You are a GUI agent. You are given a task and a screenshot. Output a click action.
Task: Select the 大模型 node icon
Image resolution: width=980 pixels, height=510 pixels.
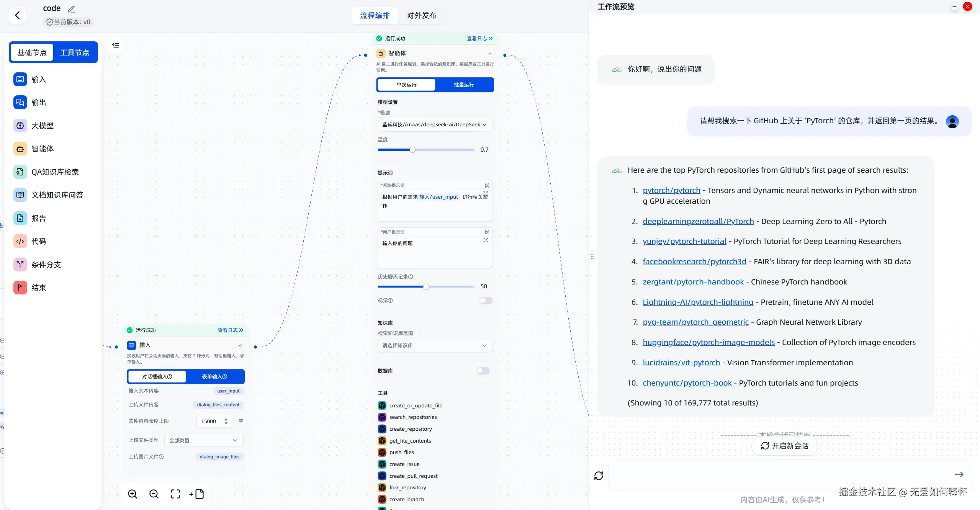click(x=20, y=126)
